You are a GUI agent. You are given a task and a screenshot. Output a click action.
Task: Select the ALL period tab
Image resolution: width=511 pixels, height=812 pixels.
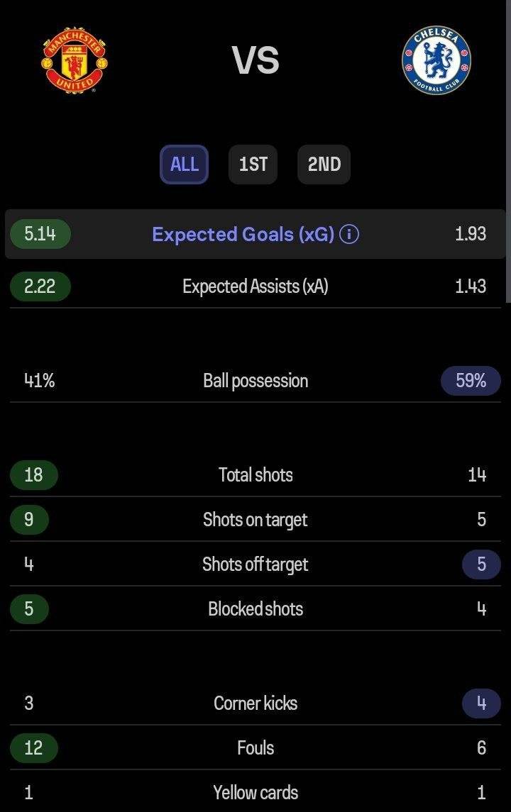(184, 165)
